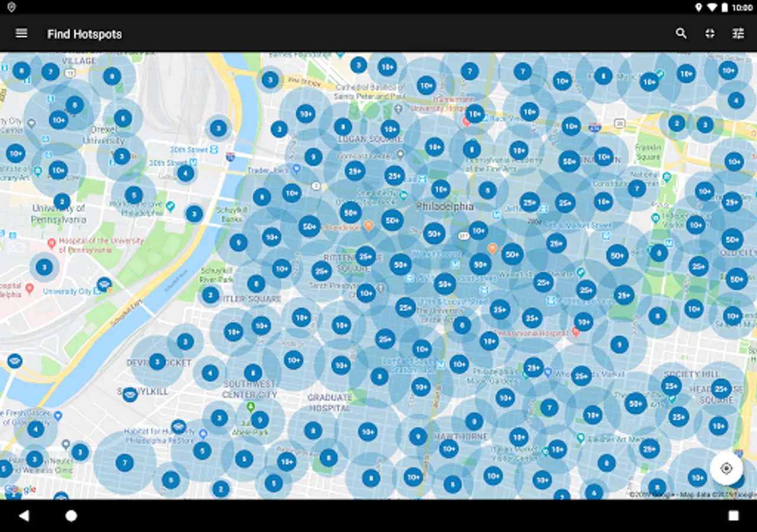
Task: Open the 3 cluster on Devil's Pocket label
Action: tap(157, 362)
